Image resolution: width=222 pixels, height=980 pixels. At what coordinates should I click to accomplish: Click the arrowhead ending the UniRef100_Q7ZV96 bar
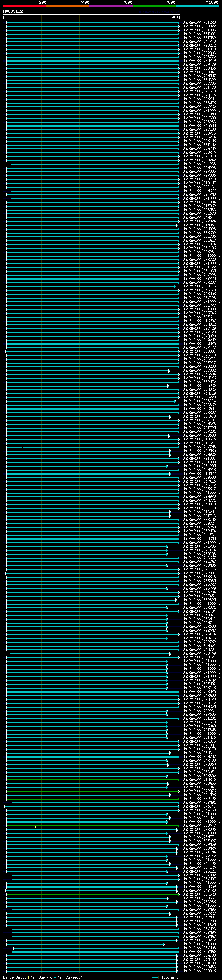[x=167, y=546]
